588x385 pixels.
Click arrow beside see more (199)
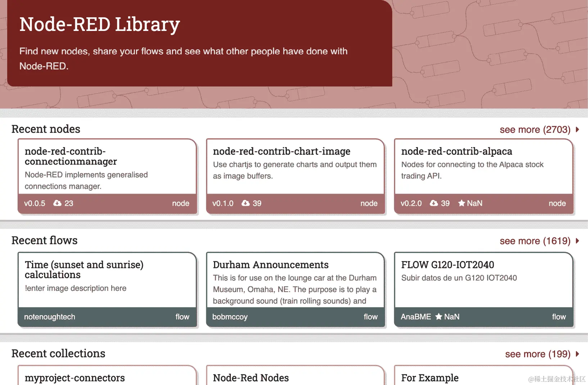[x=578, y=354]
